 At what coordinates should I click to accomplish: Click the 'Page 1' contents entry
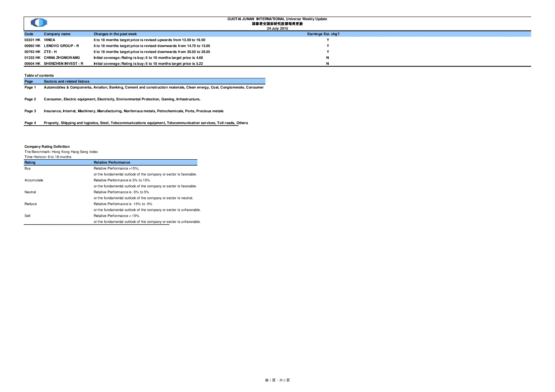30,87
